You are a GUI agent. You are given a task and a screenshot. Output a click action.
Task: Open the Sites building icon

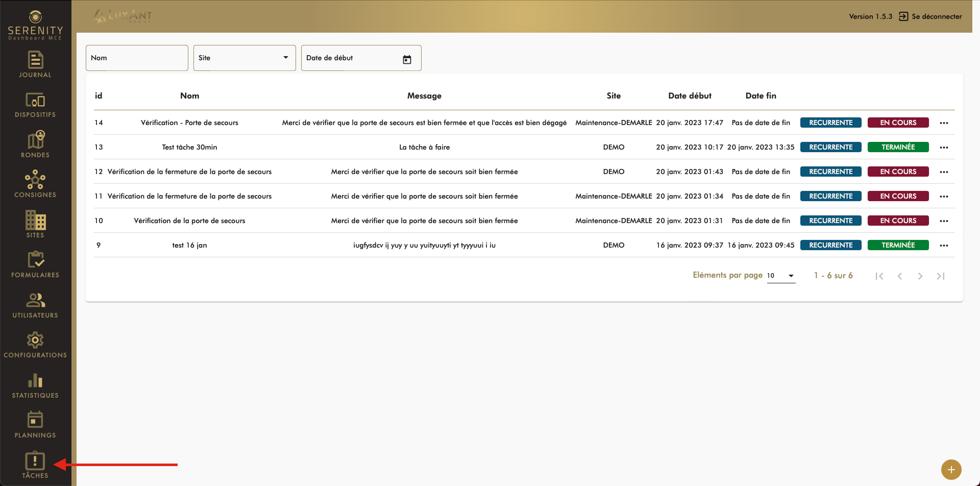[35, 225]
